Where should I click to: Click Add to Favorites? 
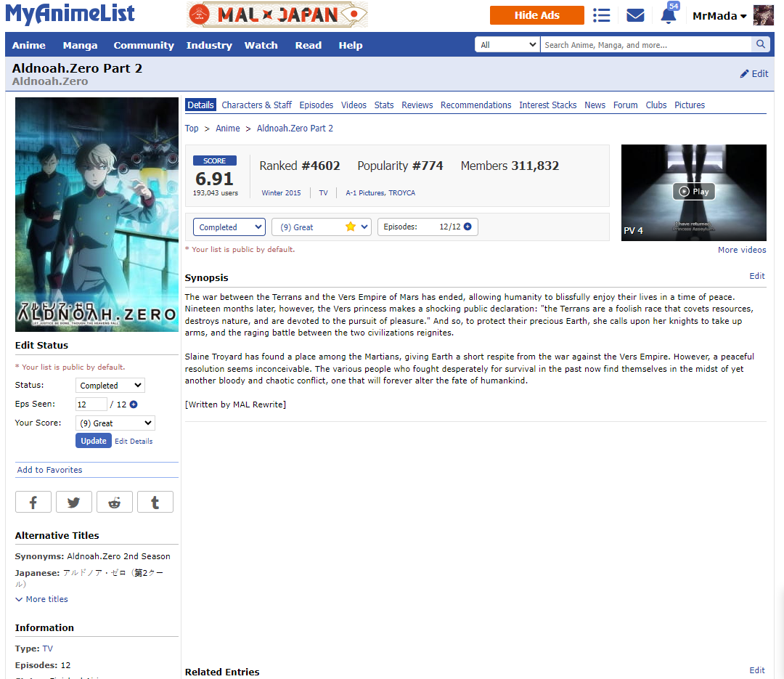click(49, 470)
